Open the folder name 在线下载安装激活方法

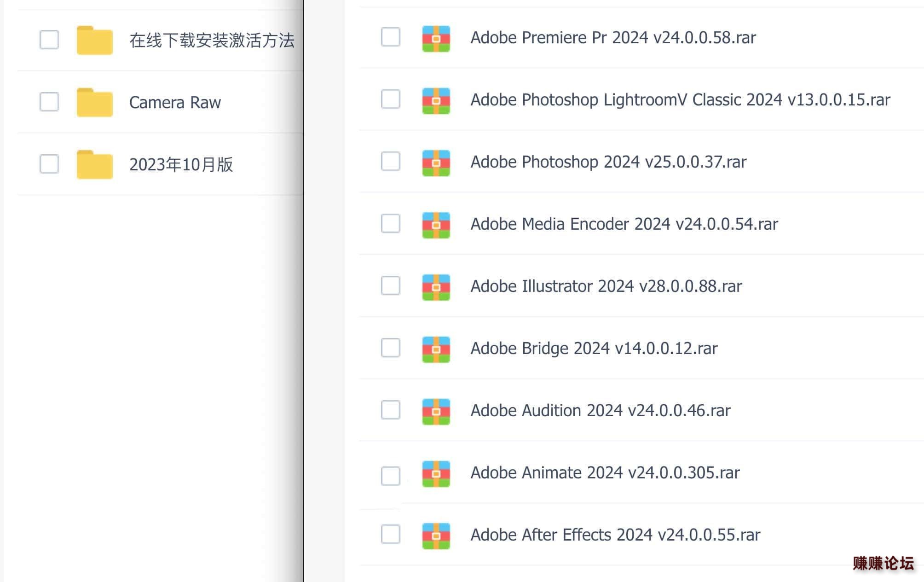pos(212,40)
